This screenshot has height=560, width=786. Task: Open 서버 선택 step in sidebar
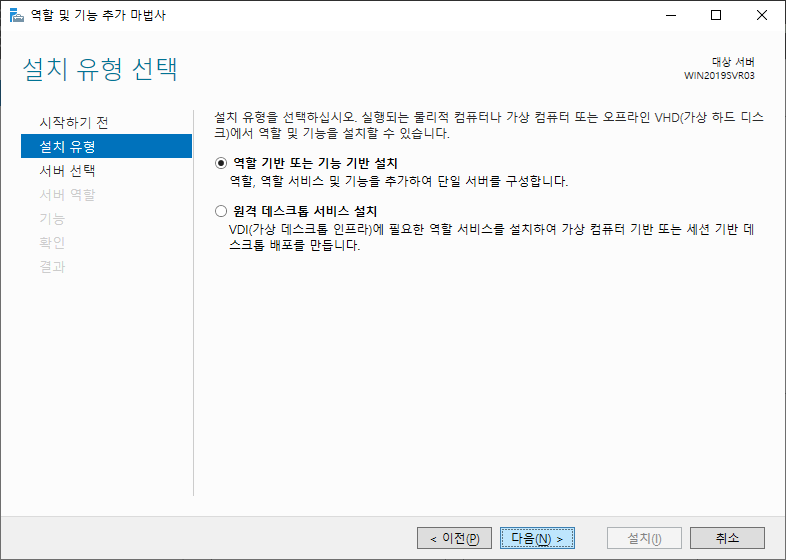[67, 170]
